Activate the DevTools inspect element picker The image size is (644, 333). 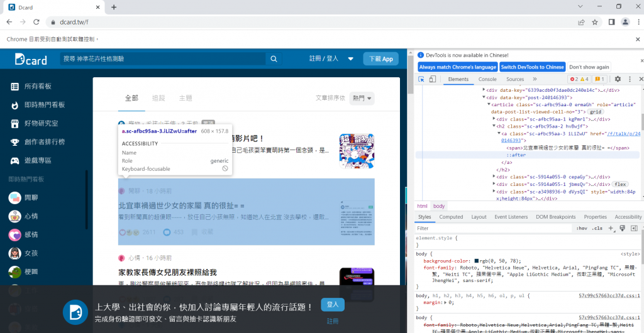421,79
